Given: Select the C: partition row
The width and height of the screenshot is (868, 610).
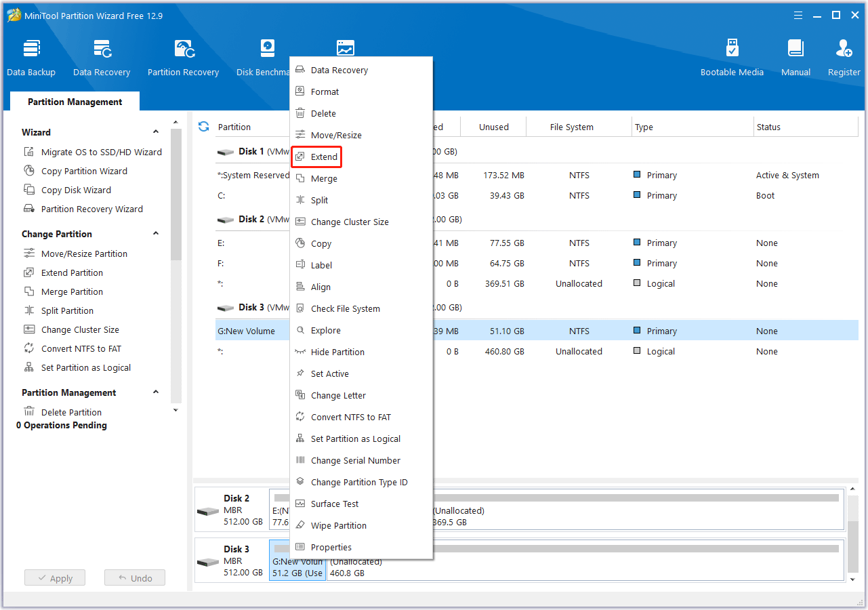Looking at the screenshot, I should pos(537,195).
